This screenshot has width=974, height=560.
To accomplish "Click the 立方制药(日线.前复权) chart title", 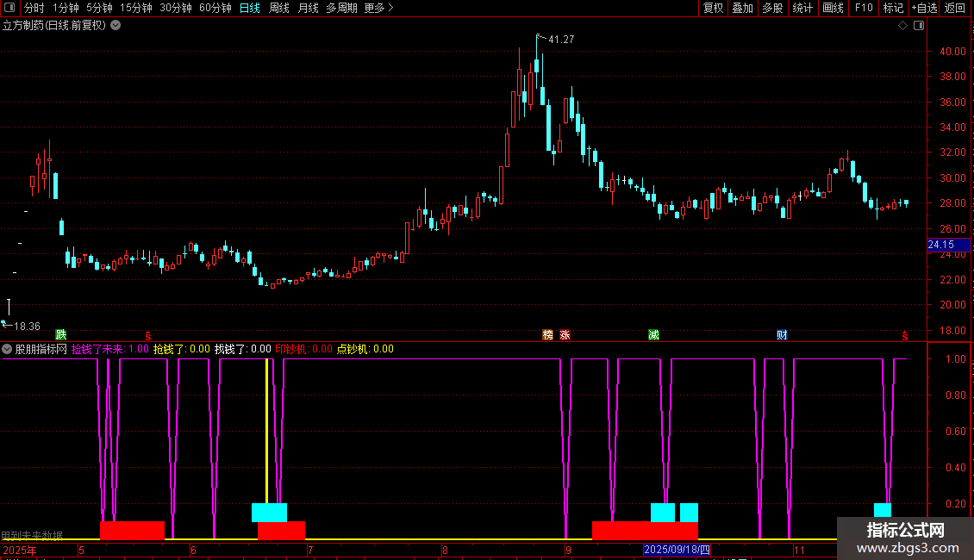I will (54, 26).
